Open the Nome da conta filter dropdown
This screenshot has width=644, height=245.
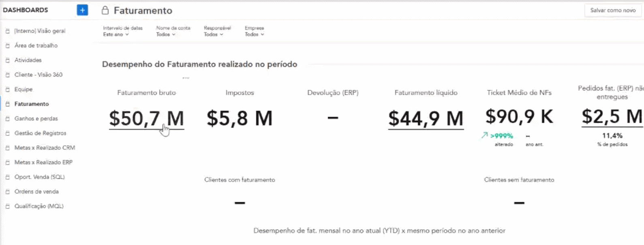point(166,34)
